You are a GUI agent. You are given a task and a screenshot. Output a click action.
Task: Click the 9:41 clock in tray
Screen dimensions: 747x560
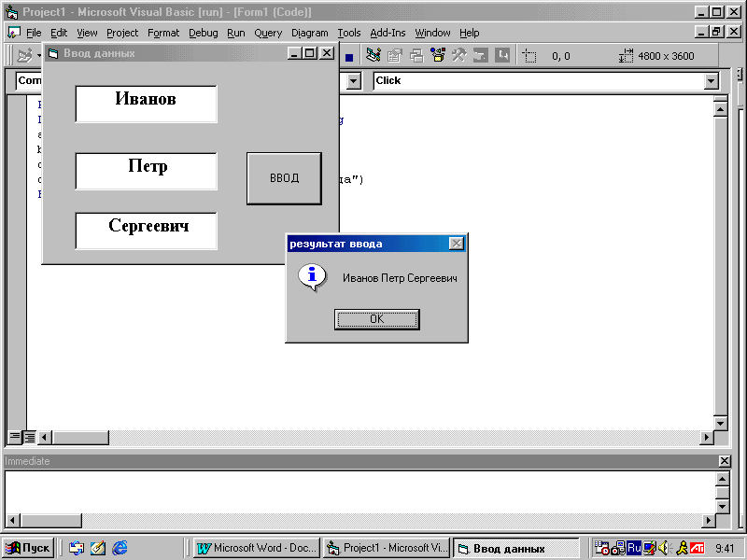pos(725,549)
